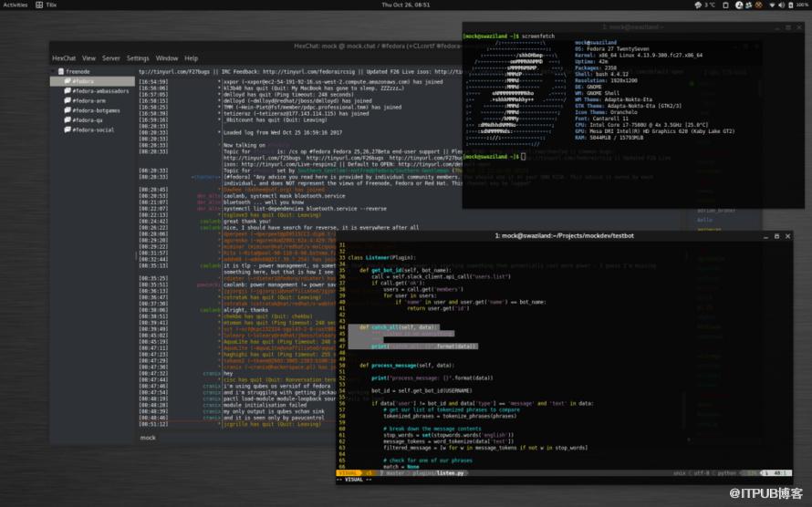Click the mock nickname button in HexChat
Viewport: 812px width, 507px height.
pos(148,438)
